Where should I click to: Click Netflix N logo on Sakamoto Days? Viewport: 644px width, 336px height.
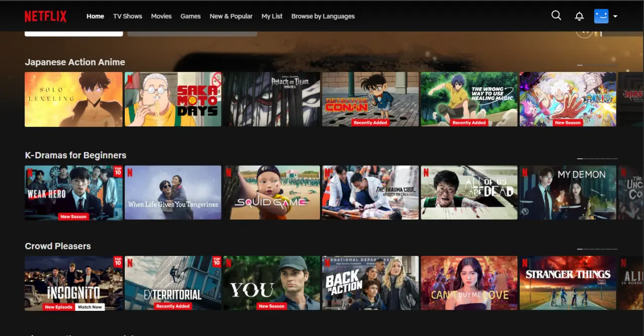(130, 79)
